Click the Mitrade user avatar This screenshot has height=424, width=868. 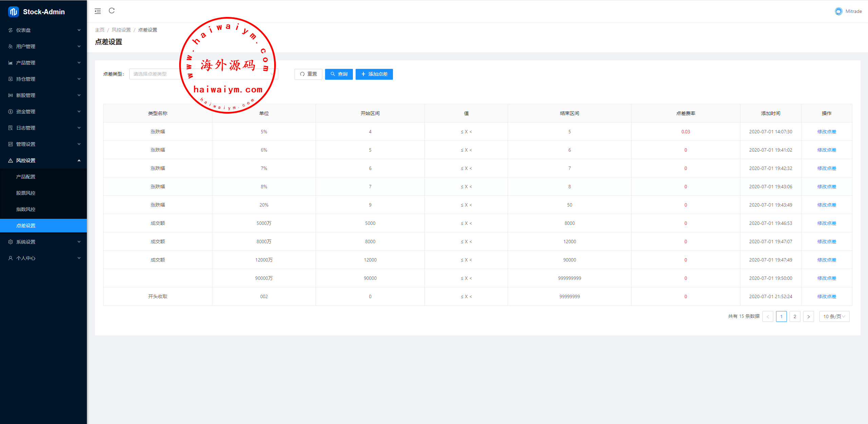coord(838,11)
